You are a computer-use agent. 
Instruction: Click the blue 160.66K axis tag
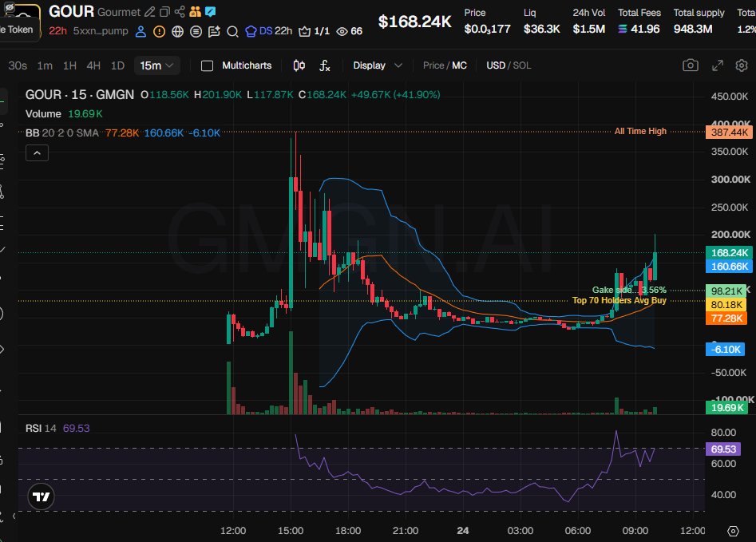(729, 266)
